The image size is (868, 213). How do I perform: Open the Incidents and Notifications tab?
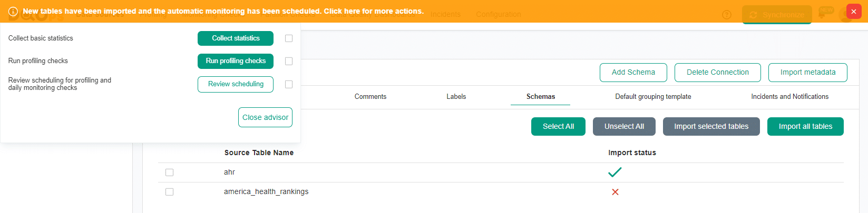(789, 97)
